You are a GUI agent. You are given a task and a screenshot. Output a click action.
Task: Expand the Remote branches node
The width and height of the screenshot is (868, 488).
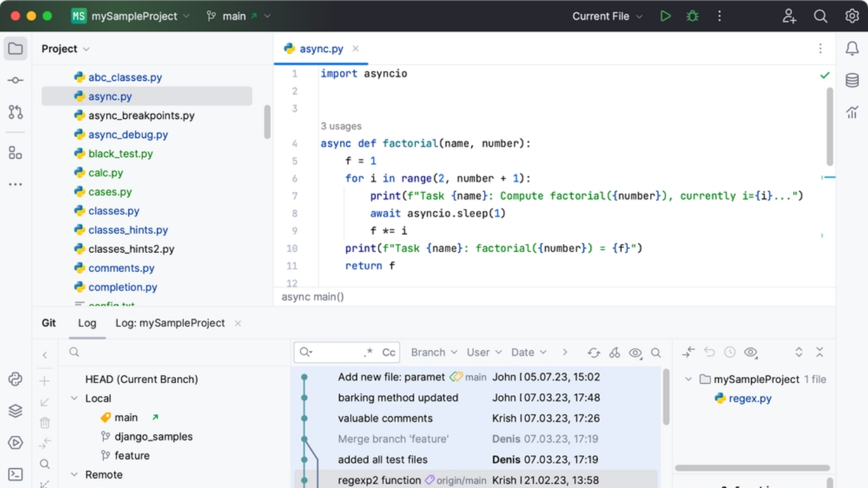point(75,474)
